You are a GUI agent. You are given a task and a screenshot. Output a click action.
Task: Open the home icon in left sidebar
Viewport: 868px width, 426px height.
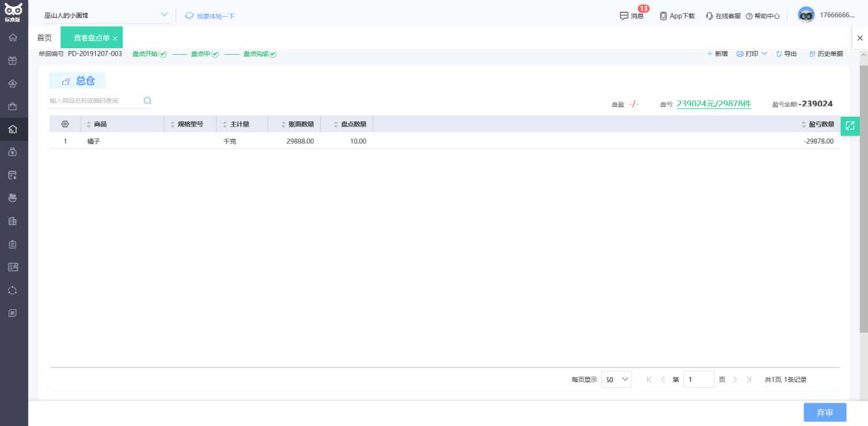(x=12, y=38)
